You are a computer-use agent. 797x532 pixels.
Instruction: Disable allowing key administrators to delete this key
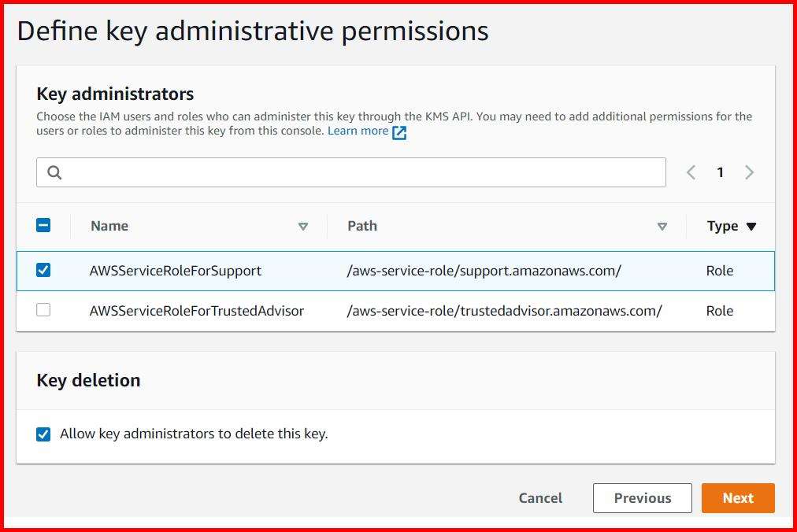43,434
